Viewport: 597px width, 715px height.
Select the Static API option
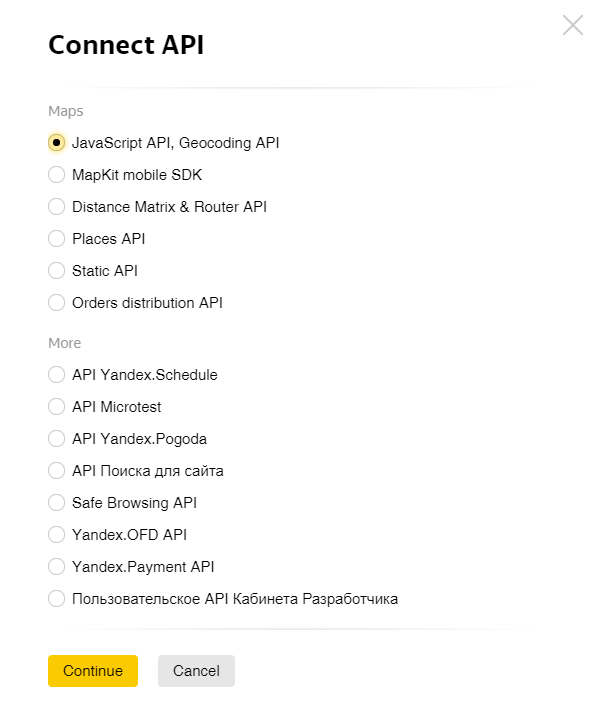pyautogui.click(x=56, y=270)
